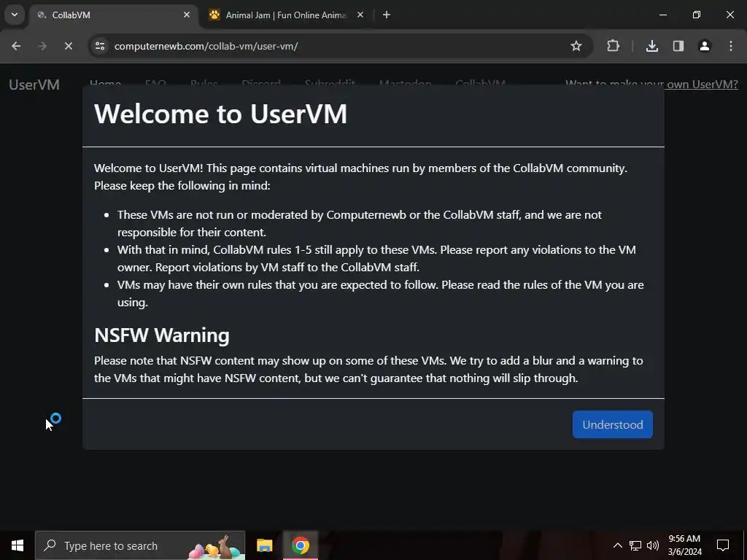The image size is (747, 560).
Task: Click the Understood button
Action: (x=612, y=424)
